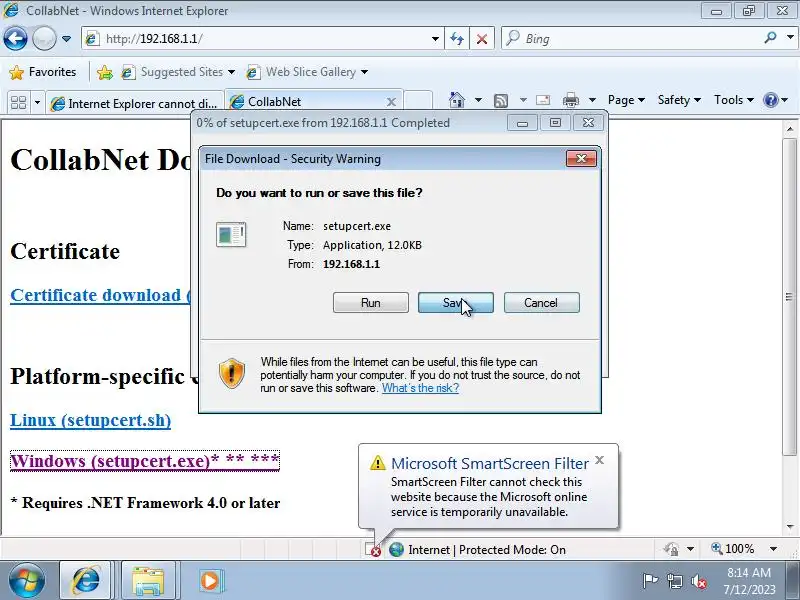Click the 100% zoom level button
The width and height of the screenshot is (800, 600).
point(733,549)
